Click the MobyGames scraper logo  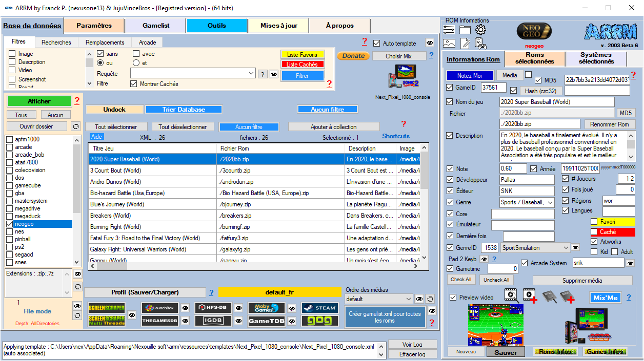(x=266, y=308)
